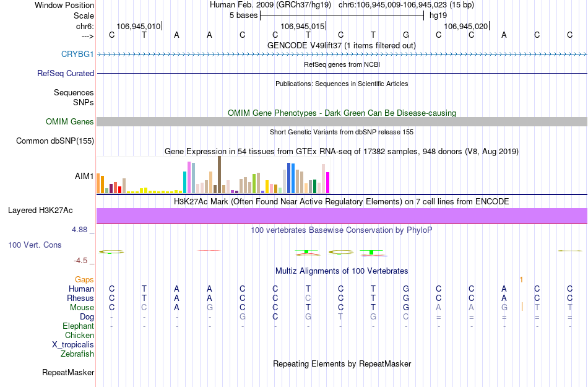Select the Human species label
The width and height of the screenshot is (588, 387).
click(81, 289)
